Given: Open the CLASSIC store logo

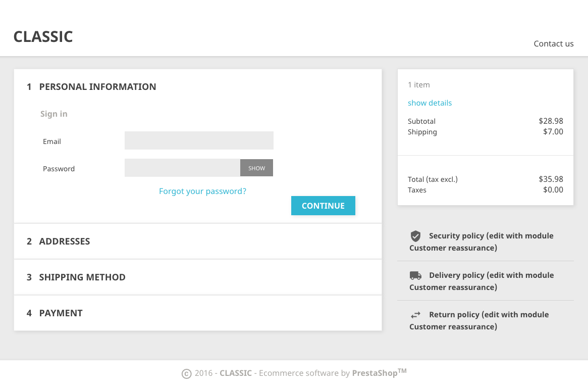Looking at the screenshot, I should coord(43,37).
